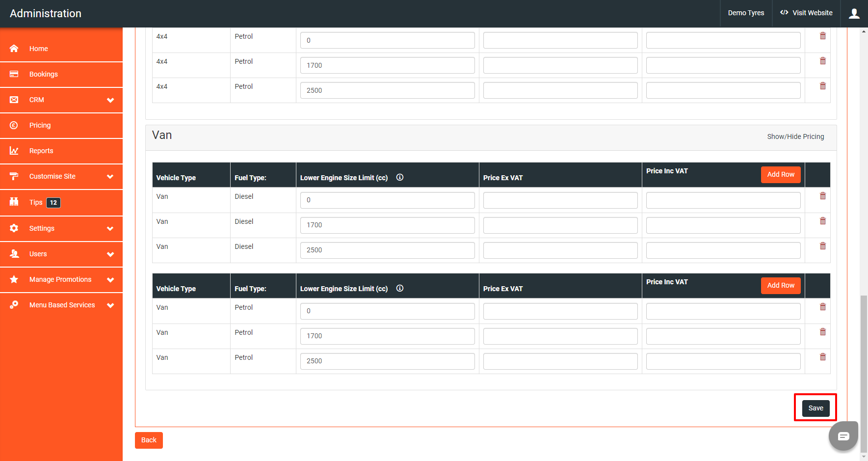The width and height of the screenshot is (868, 461).
Task: Open Bookings via its calendar icon
Action: pyautogui.click(x=14, y=74)
